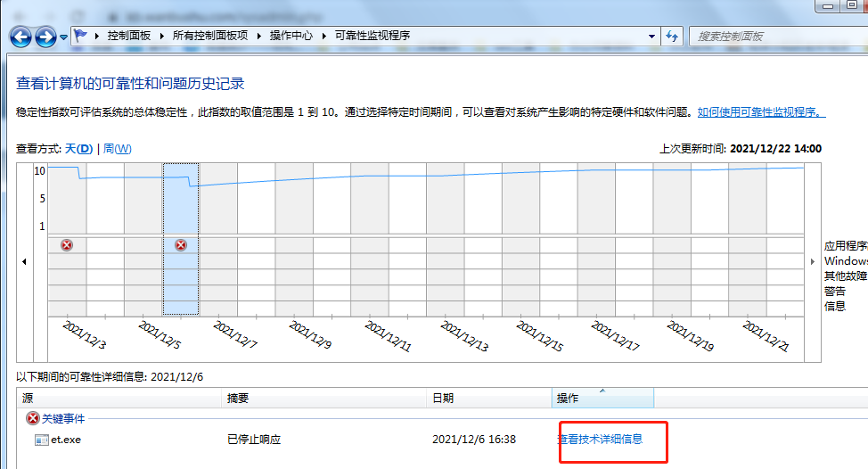
Task: Select 操作中心 breadcrumb
Action: click(x=291, y=36)
